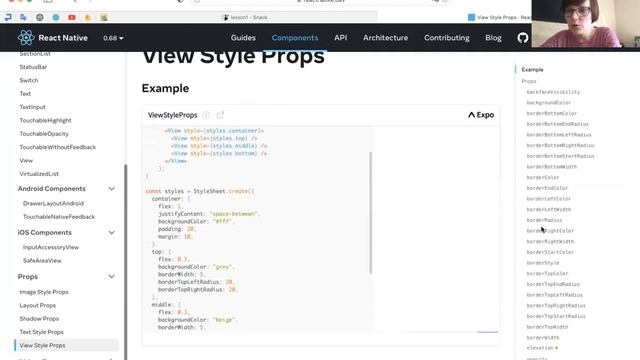Screen dimensions: 640x360
Task: Open TouchableNativeFeedback page
Action: click(x=59, y=217)
